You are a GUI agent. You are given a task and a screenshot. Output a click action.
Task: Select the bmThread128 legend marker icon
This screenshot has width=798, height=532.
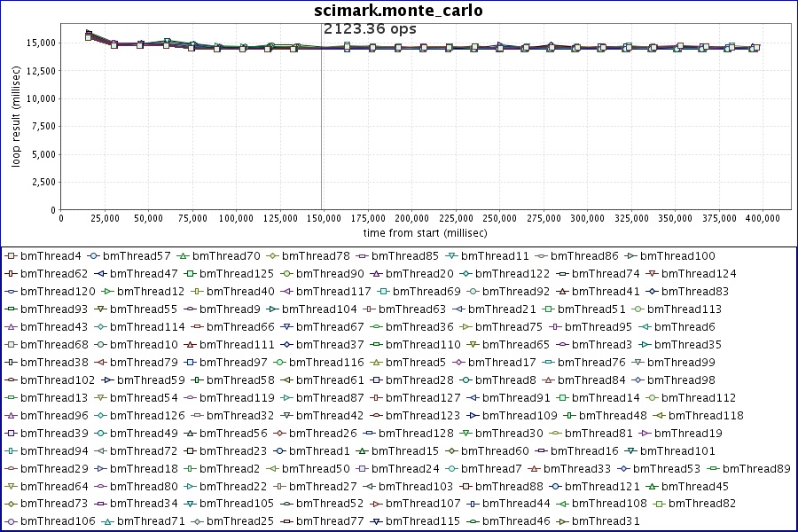pos(369,434)
